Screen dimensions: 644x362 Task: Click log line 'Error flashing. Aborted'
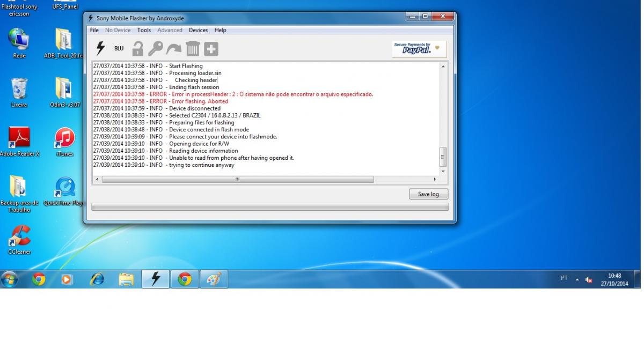tap(160, 101)
